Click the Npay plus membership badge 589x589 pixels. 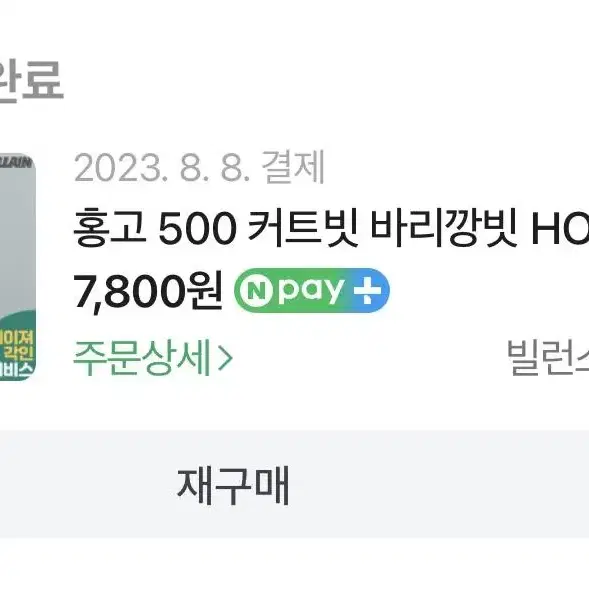[312, 290]
